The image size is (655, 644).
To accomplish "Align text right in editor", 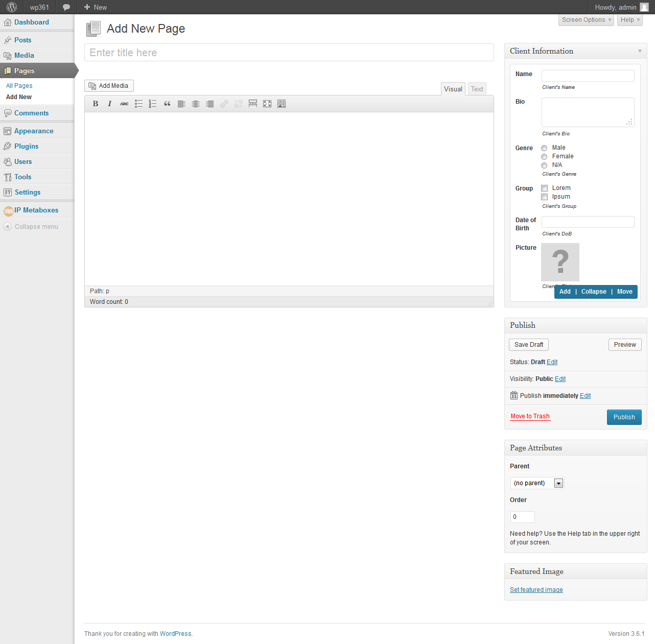I will point(210,104).
